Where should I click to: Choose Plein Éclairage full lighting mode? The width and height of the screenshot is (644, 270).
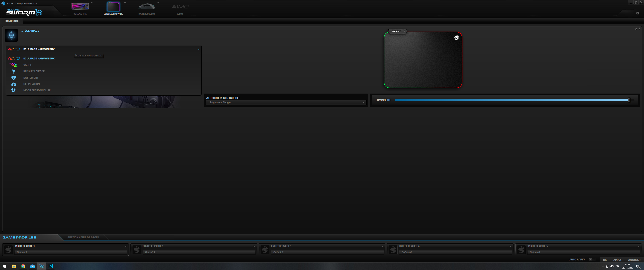point(34,71)
